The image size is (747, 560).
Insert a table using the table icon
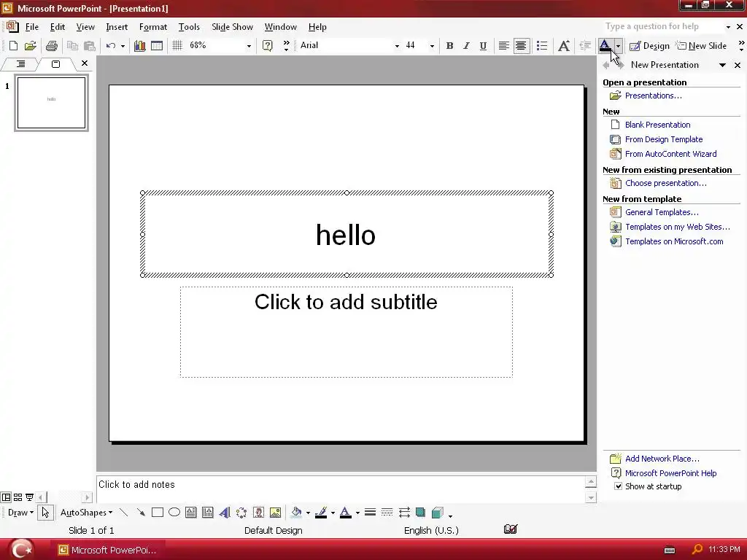click(x=157, y=46)
